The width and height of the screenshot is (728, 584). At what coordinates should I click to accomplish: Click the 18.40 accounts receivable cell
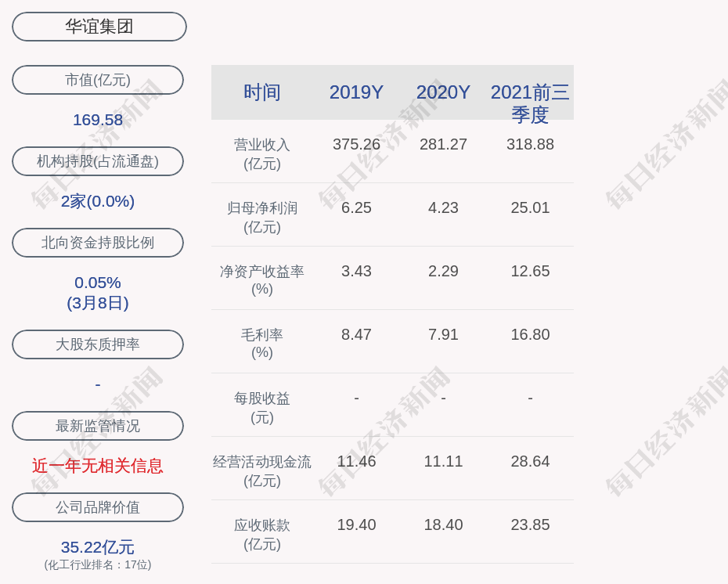[443, 525]
